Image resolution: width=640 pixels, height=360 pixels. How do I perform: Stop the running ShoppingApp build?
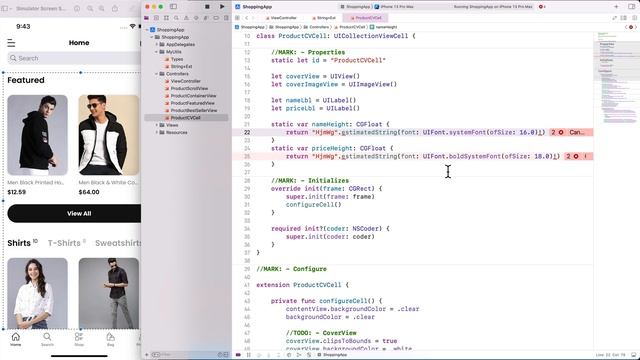(x=207, y=7)
